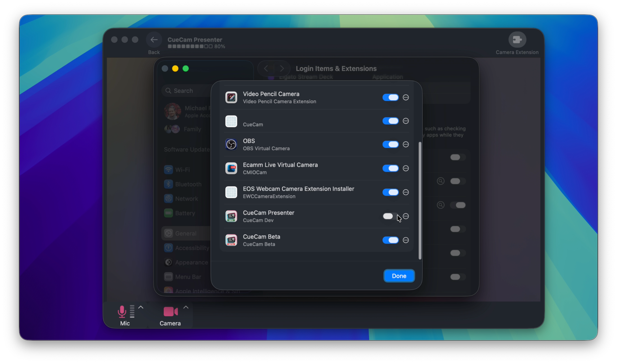
Task: Open Accessibility in the settings sidebar
Action: (186, 248)
